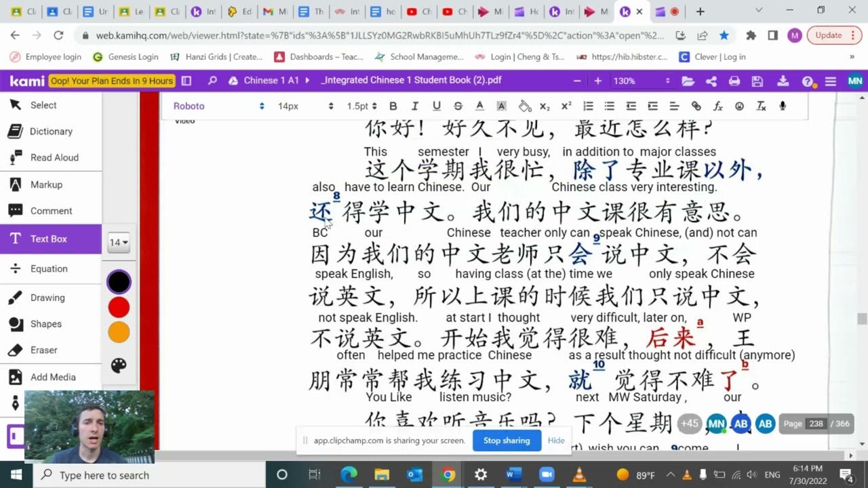
Task: Open the Clever Log in bookmark
Action: 713,57
